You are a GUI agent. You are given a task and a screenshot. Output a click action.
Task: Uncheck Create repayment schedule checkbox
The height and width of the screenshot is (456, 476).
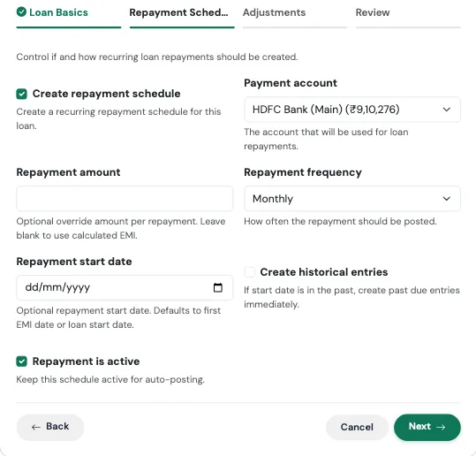(21, 94)
